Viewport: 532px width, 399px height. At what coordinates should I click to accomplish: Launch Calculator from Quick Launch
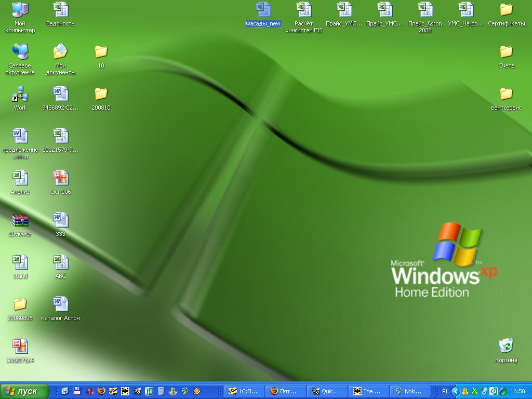(161, 391)
